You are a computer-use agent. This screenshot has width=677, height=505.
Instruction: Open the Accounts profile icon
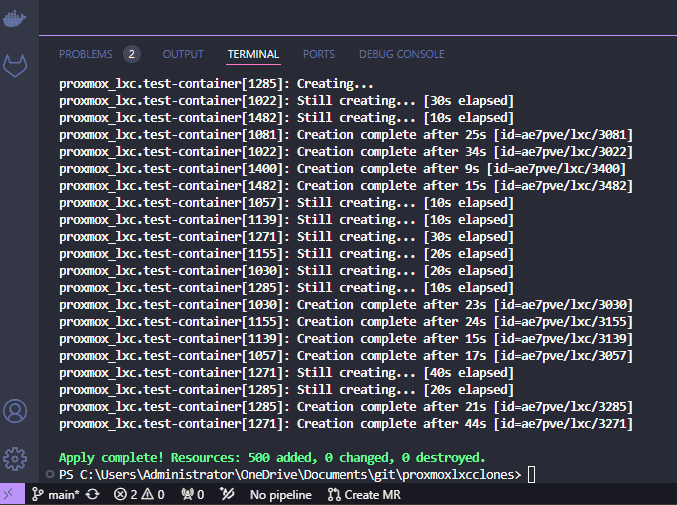pos(15,410)
